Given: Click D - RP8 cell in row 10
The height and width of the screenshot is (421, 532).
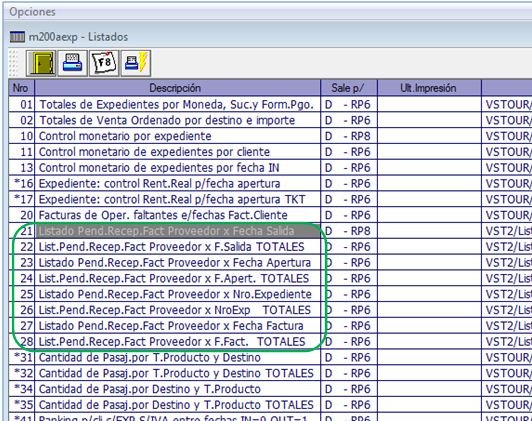Looking at the screenshot, I should click(349, 136).
